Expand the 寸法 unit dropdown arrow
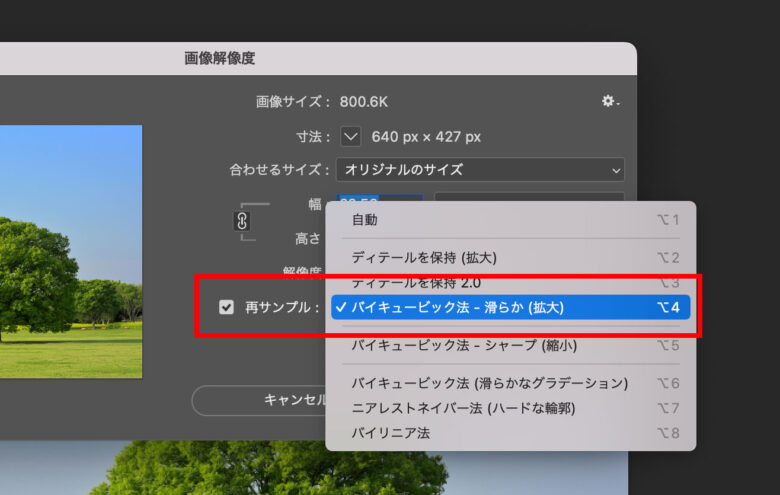This screenshot has width=780, height=495. (351, 136)
